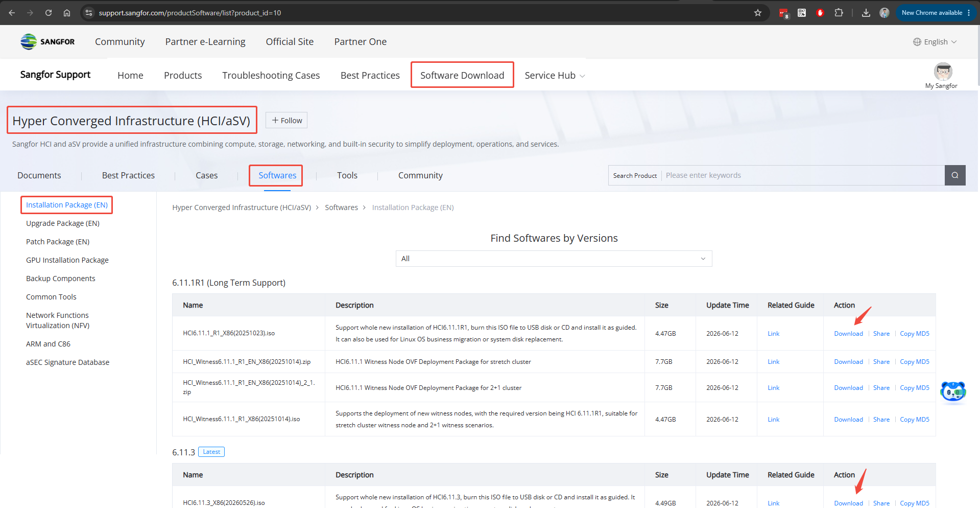Open Software Download menu item
The height and width of the screenshot is (508, 980).
pyautogui.click(x=462, y=75)
